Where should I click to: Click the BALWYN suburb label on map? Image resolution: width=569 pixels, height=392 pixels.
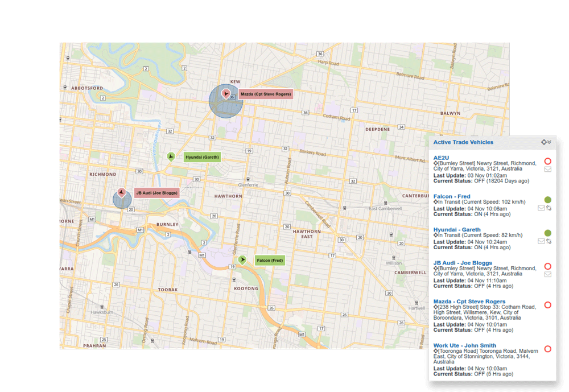pyautogui.click(x=450, y=113)
